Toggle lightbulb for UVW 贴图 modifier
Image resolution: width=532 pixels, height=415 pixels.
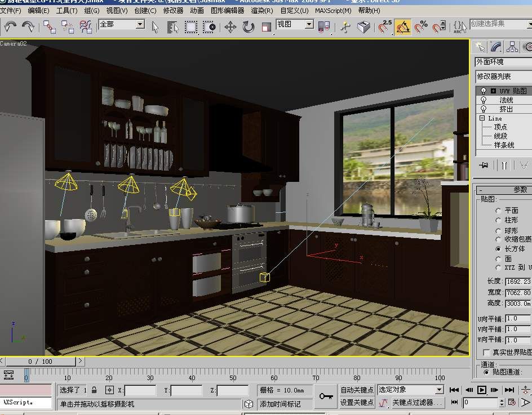click(x=483, y=91)
